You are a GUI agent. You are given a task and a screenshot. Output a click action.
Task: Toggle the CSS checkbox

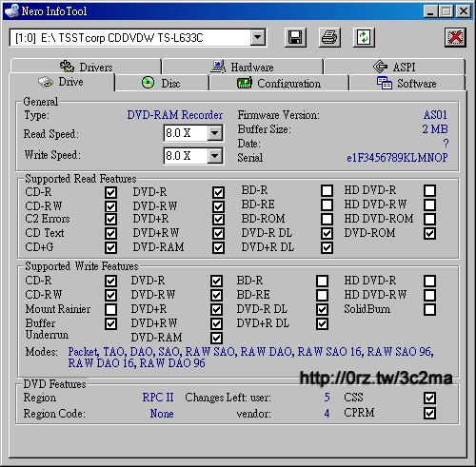point(429,398)
